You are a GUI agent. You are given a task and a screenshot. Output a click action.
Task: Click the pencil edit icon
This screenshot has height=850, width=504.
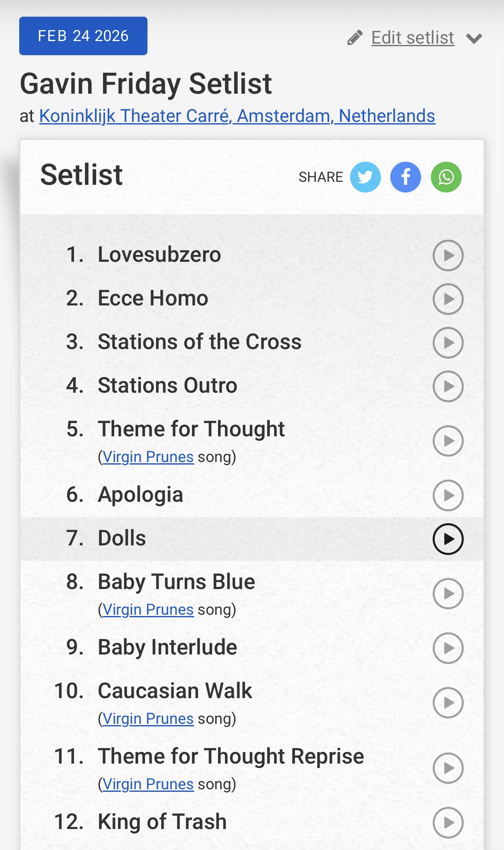click(x=355, y=38)
